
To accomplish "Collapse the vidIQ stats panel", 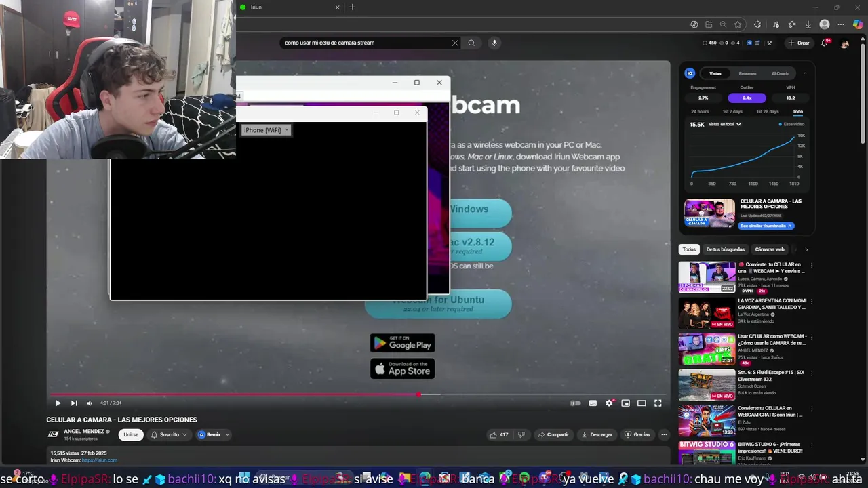I will click(x=805, y=73).
